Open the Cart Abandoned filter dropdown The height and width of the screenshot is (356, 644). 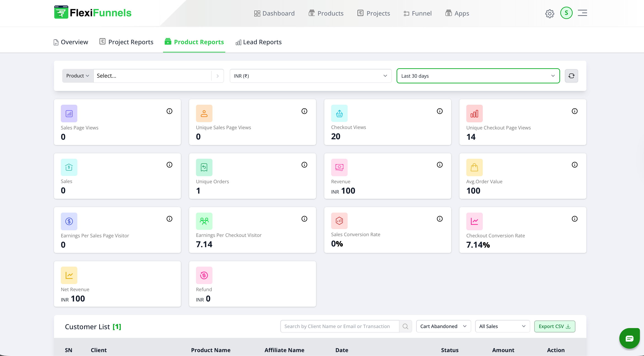point(443,326)
